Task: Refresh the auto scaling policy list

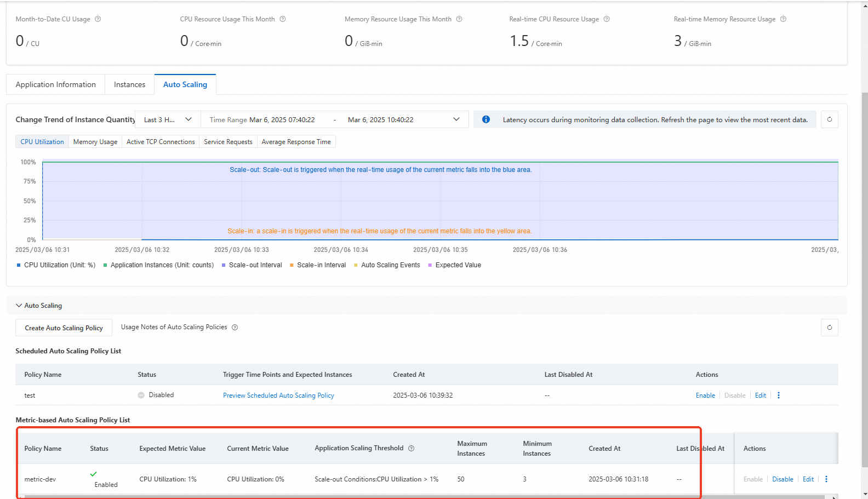Action: tap(829, 328)
